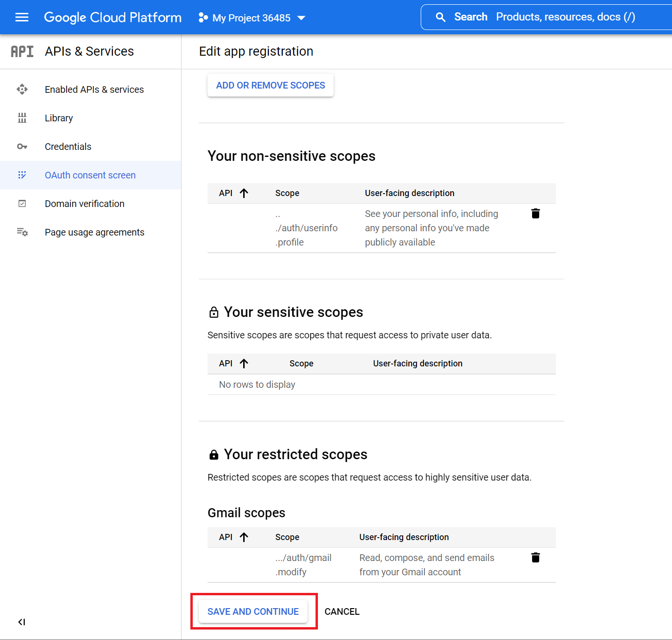The height and width of the screenshot is (640, 672).
Task: Click the CANCEL button
Action: (x=342, y=611)
